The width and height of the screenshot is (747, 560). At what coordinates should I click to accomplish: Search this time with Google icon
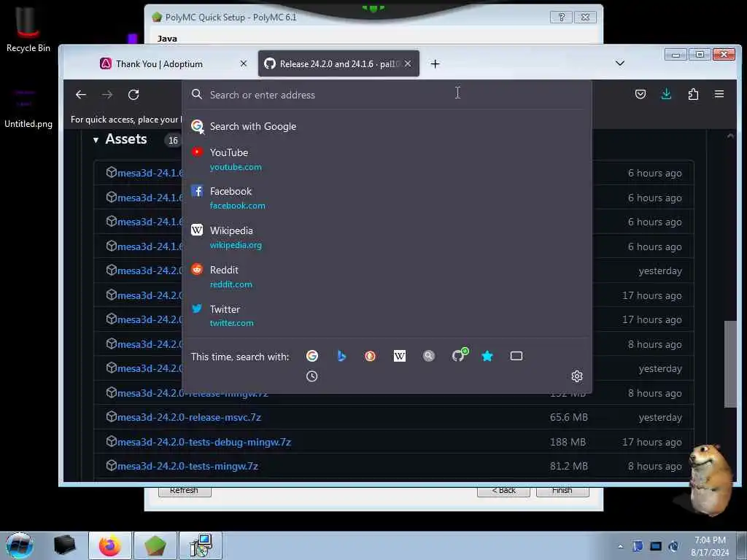[x=312, y=356]
